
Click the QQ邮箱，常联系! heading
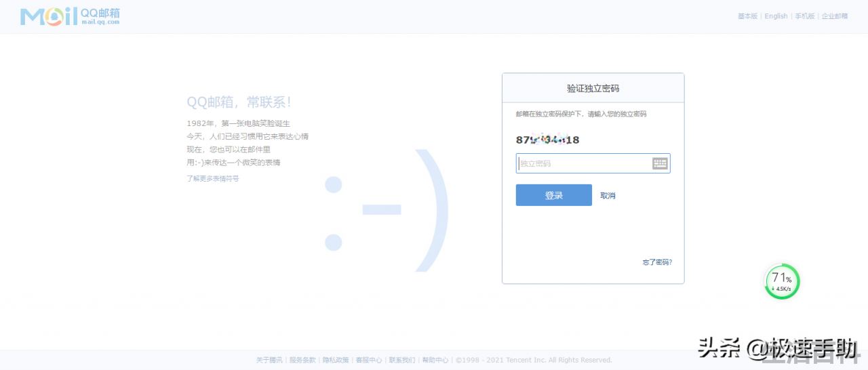[239, 102]
